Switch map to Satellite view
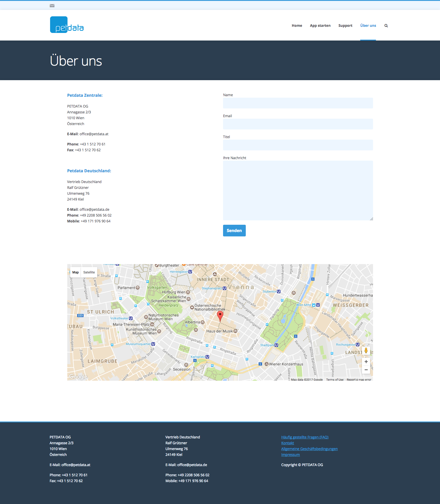 89,272
